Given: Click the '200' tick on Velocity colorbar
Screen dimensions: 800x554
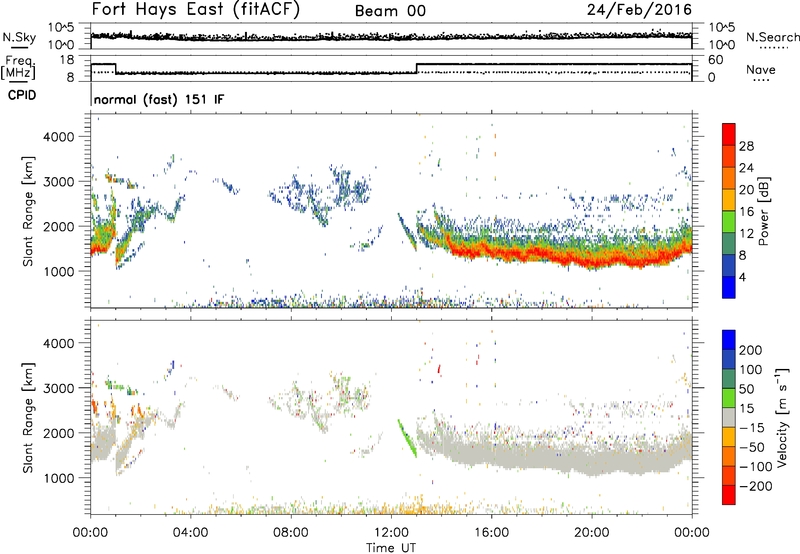Looking at the screenshot, I should pos(751,350).
